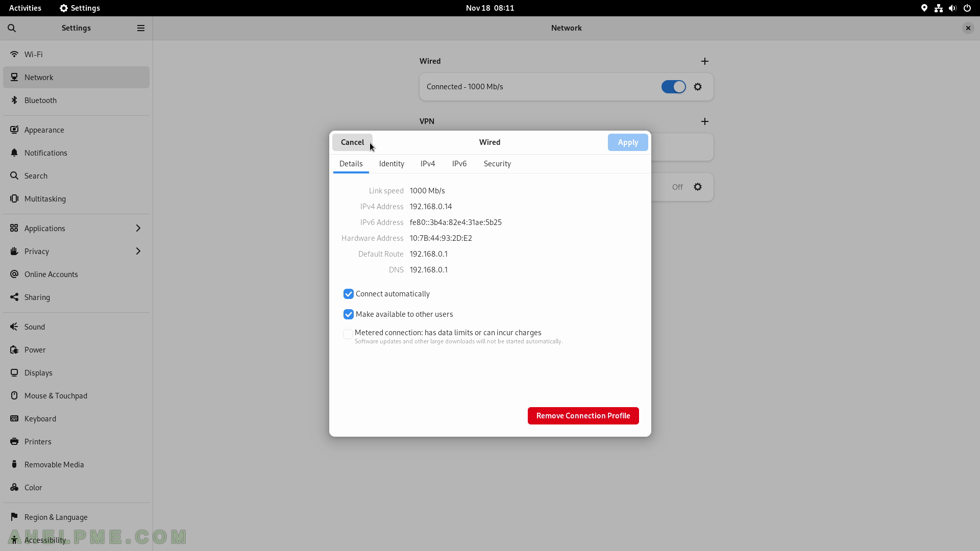Toggle the wired connection switch
Viewport: 980px width, 551px height.
[674, 87]
